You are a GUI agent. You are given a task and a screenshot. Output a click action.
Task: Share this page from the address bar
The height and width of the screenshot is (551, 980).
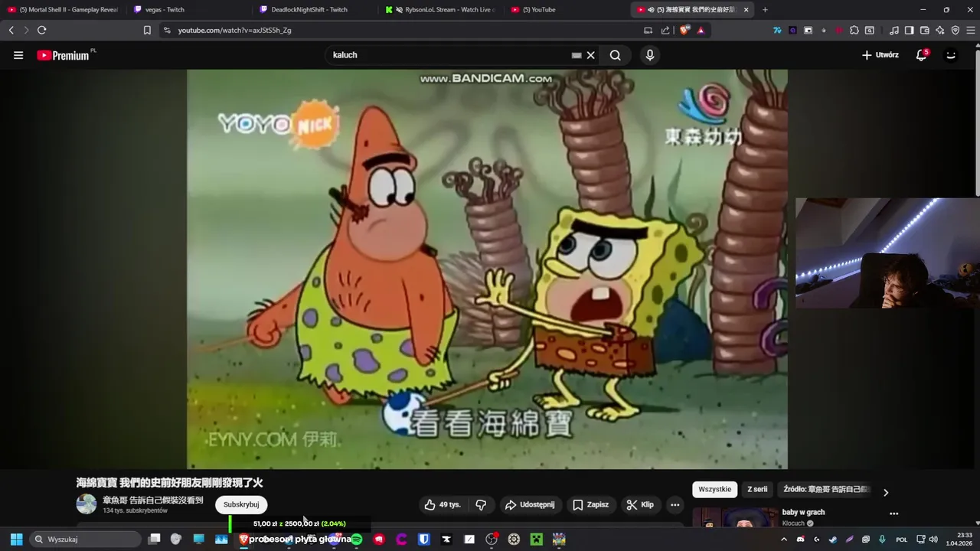(x=665, y=30)
